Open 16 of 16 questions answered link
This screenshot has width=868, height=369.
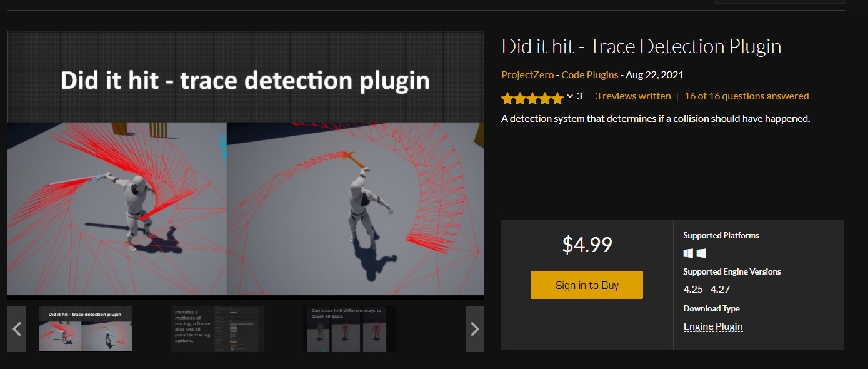747,96
